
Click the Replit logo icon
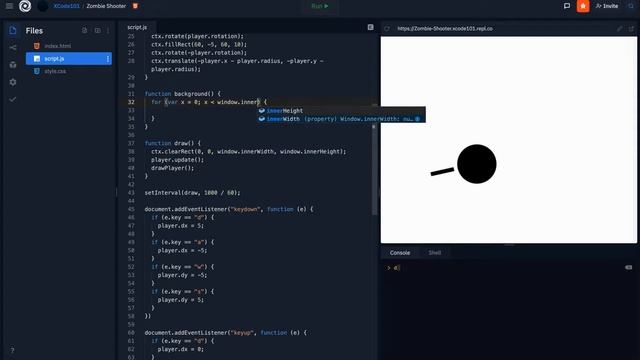click(x=25, y=6)
